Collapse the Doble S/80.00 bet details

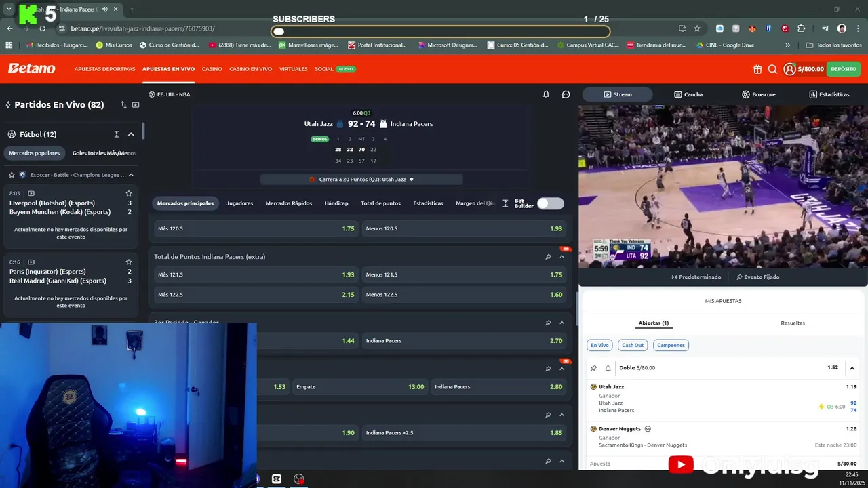(852, 368)
